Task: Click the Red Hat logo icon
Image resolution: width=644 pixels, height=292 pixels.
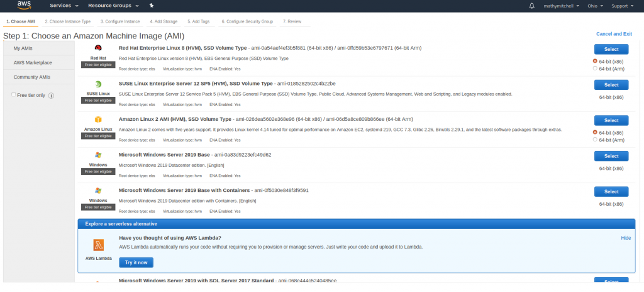Action: [98, 48]
